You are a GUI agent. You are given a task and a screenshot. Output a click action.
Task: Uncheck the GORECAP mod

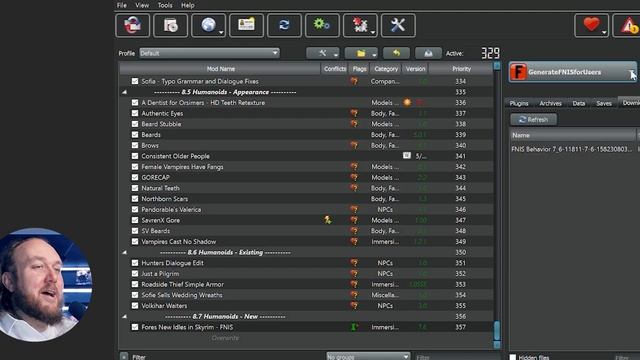click(135, 177)
